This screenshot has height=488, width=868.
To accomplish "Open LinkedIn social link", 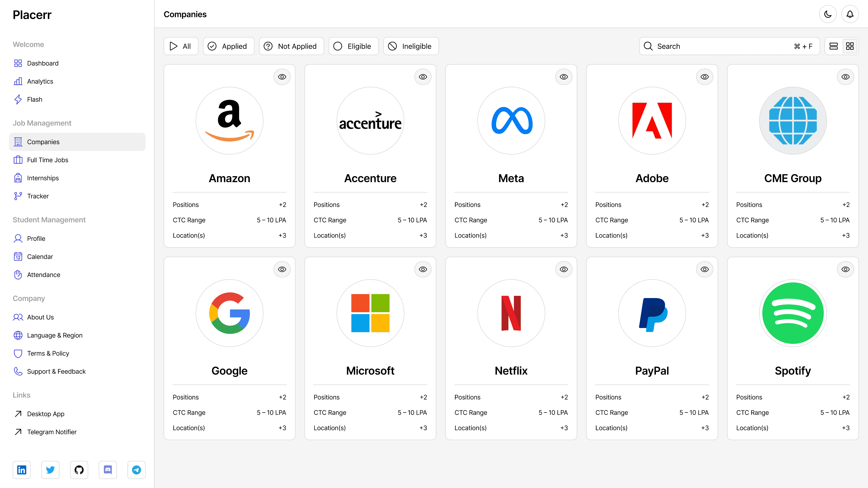I will (22, 470).
